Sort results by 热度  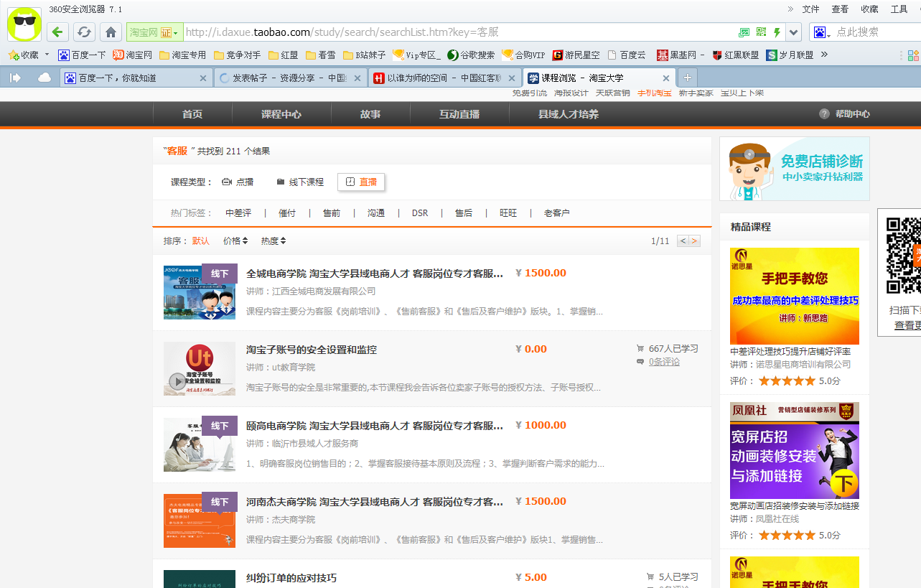pyautogui.click(x=274, y=241)
